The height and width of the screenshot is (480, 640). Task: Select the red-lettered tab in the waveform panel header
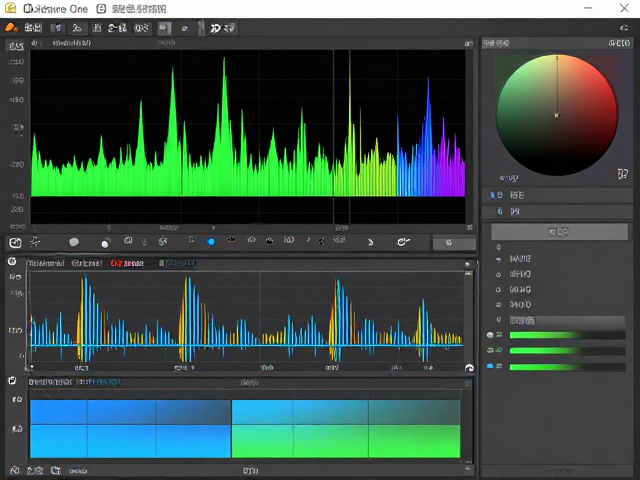(127, 264)
